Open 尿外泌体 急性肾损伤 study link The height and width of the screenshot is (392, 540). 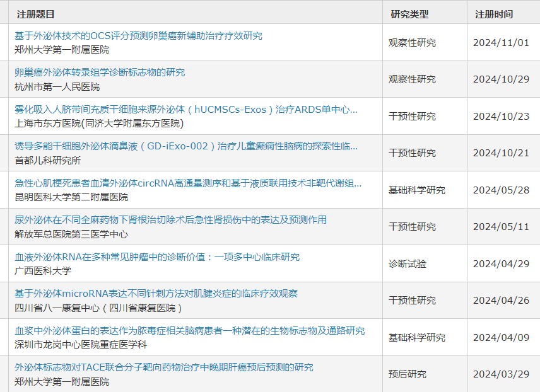[x=170, y=220]
